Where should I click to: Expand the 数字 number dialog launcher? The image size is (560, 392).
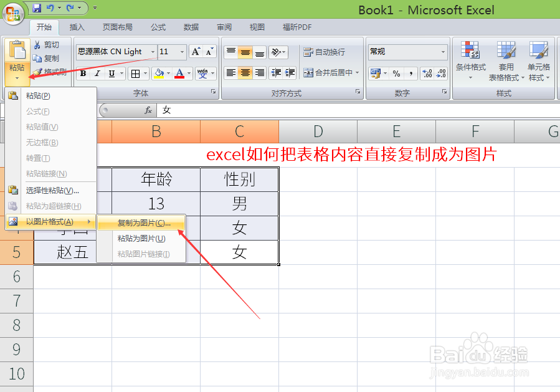pyautogui.click(x=444, y=92)
